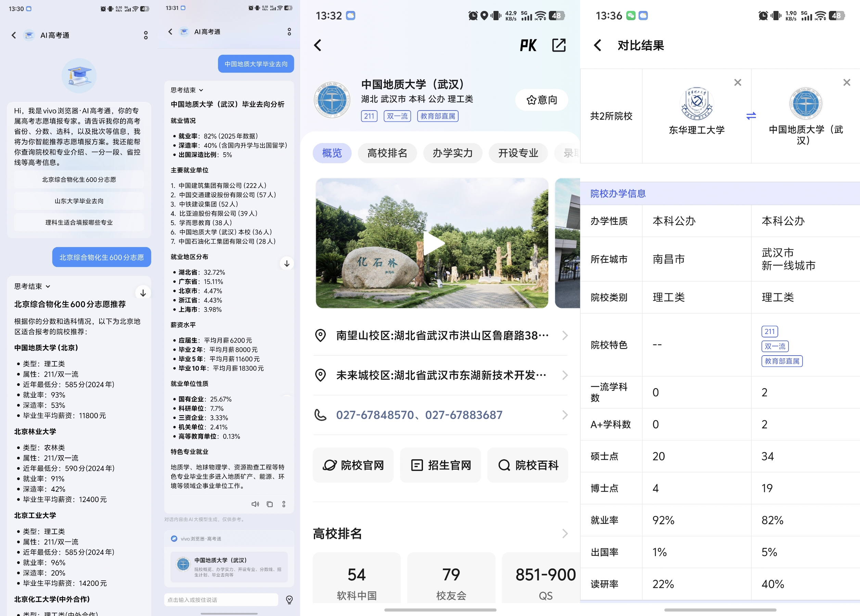
Task: Remove 东华理工大学 from comparison
Action: (x=737, y=82)
